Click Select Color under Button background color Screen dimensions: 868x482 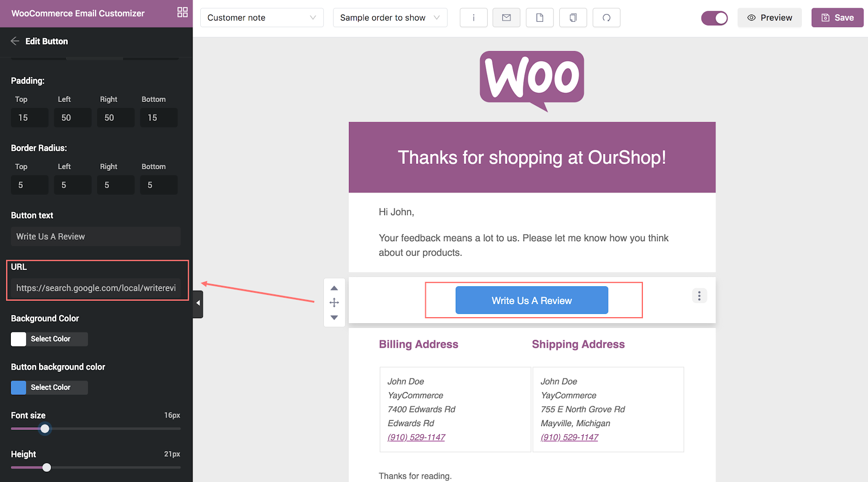pos(50,387)
